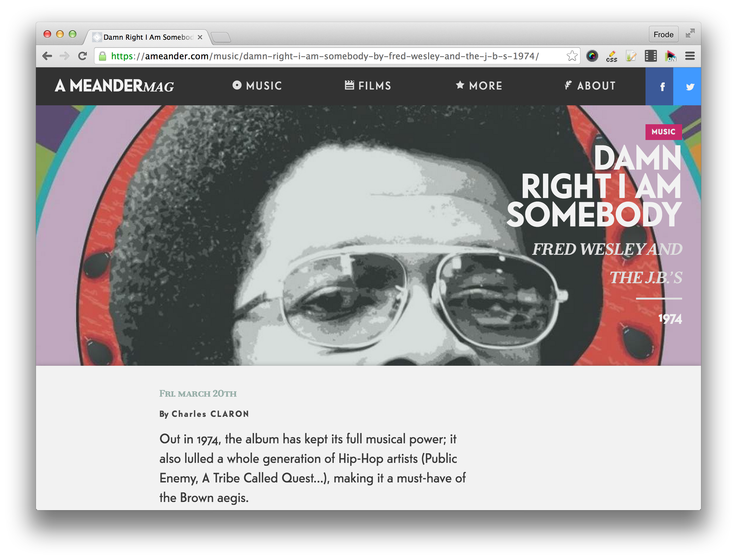Open the Films menu item
737x560 pixels.
pyautogui.click(x=368, y=86)
